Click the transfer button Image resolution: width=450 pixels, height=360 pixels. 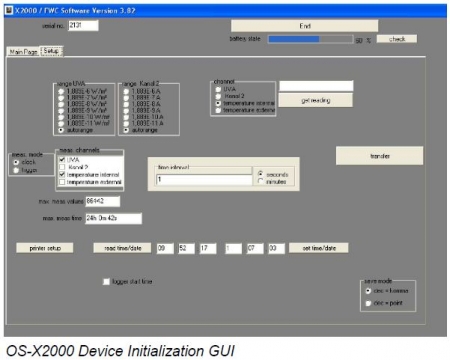click(379, 156)
